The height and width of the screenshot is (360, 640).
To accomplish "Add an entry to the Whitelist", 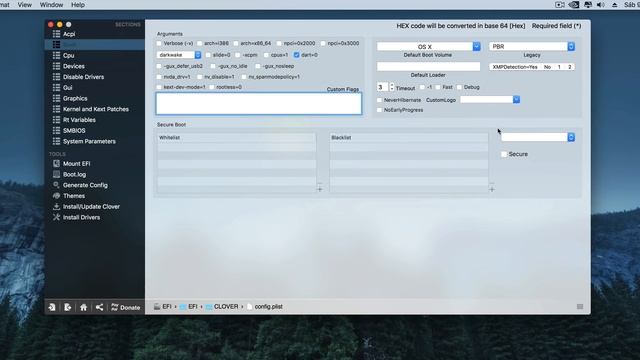I will coord(320,189).
